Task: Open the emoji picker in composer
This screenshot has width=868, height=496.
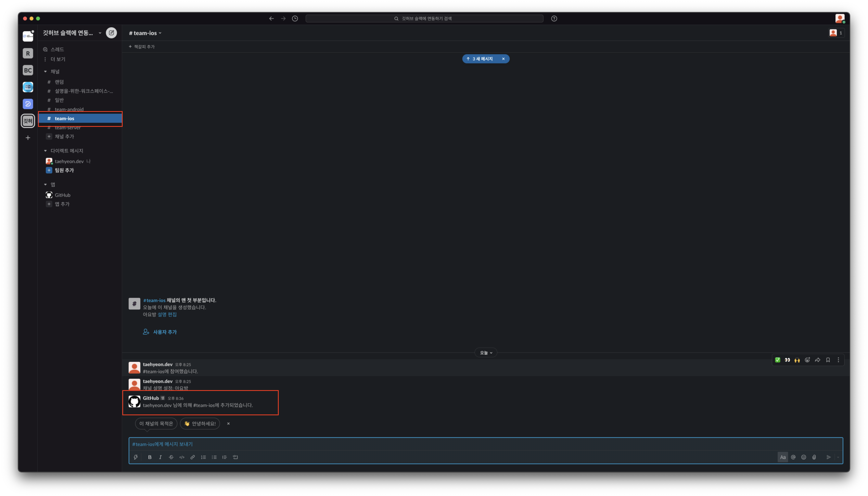Action: tap(804, 457)
